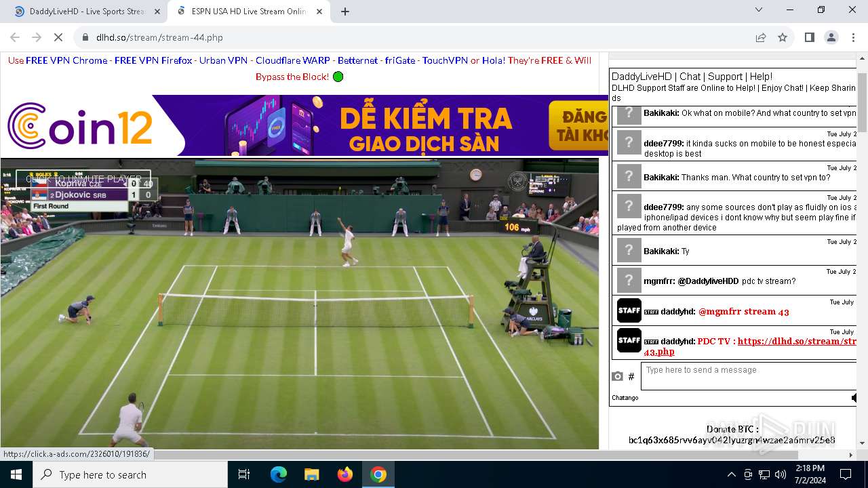Click the chat hashtag style icon

pos(631,376)
